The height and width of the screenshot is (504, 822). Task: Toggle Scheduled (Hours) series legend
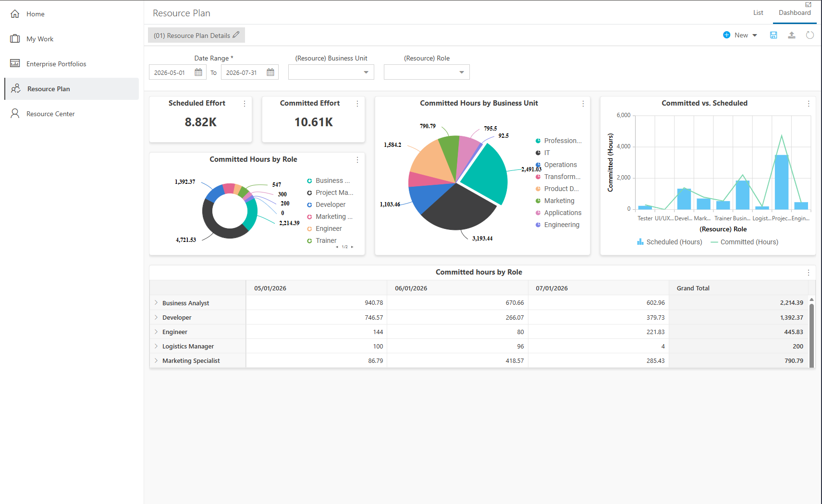(670, 242)
